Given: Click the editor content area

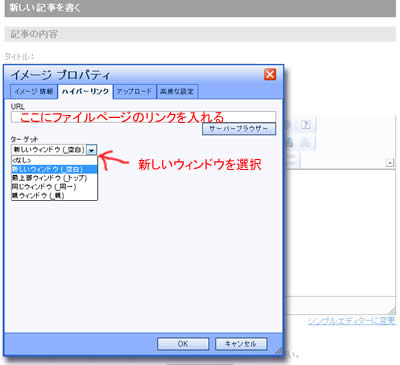Looking at the screenshot, I should [341, 232].
